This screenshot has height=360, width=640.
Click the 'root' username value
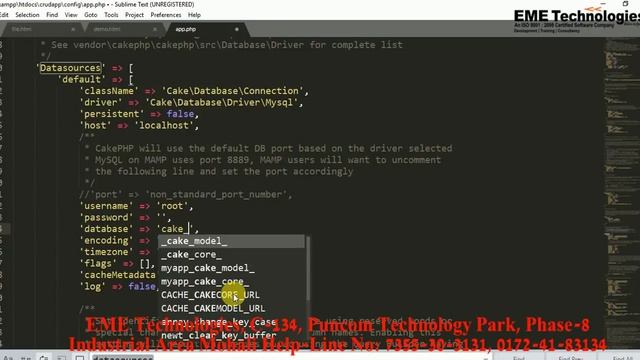click(172, 206)
